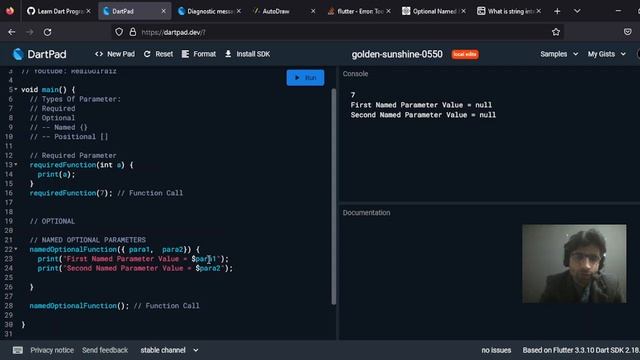Click the Flutter 3.3.10 Dart SDK version text
Screen dimensions: 640x360
581,350
